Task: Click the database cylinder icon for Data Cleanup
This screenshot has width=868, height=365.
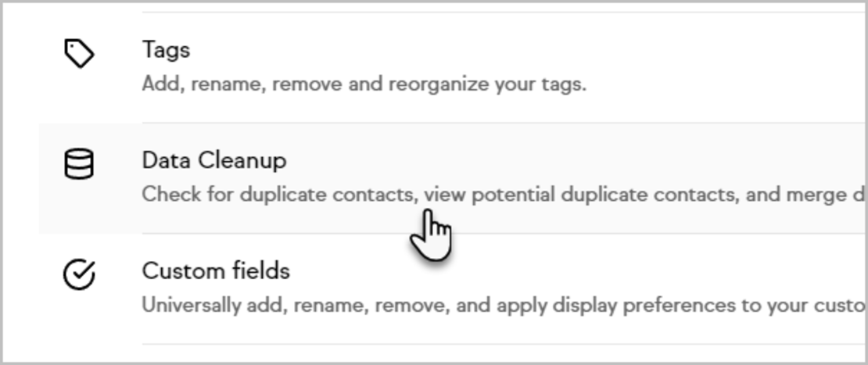Action: [x=79, y=164]
